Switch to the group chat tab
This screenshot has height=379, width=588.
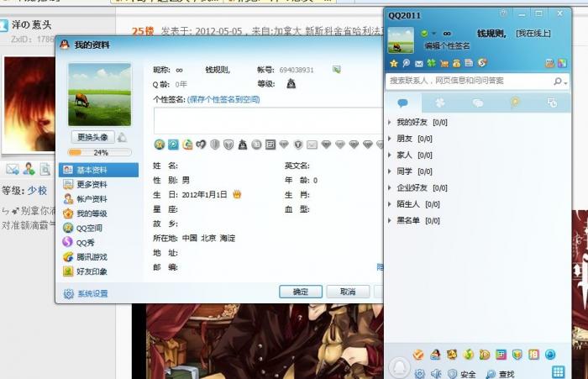coord(477,103)
